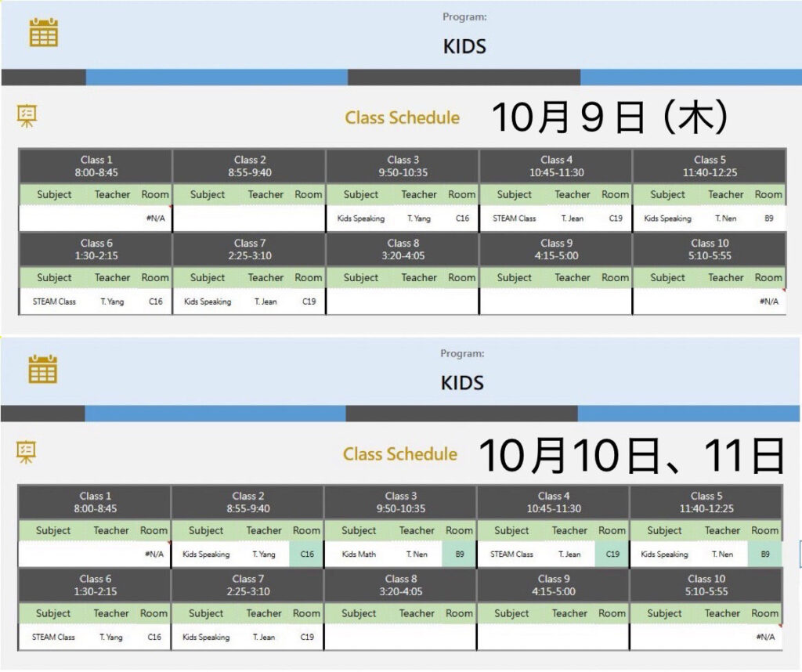Click STEAM Class in Class 6 of the top schedule
Viewport: 802px width, 672px height.
pos(54,302)
